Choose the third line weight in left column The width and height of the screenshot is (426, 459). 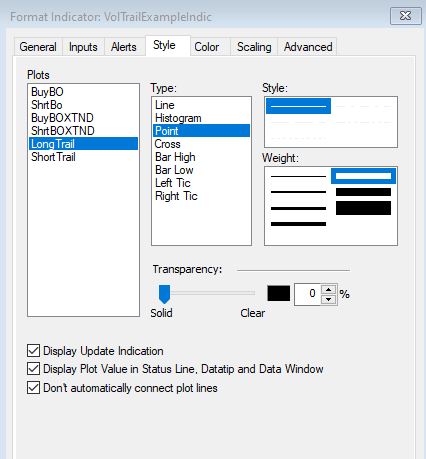(x=298, y=208)
